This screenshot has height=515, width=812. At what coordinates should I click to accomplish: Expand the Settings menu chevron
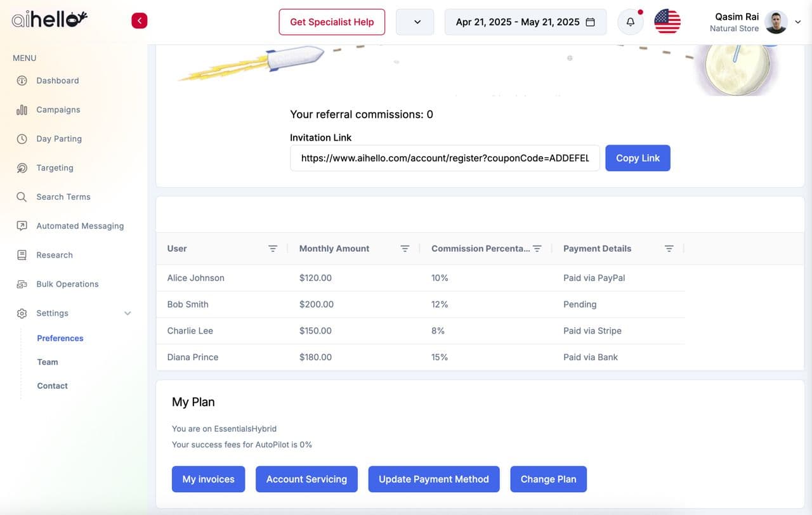pos(128,313)
